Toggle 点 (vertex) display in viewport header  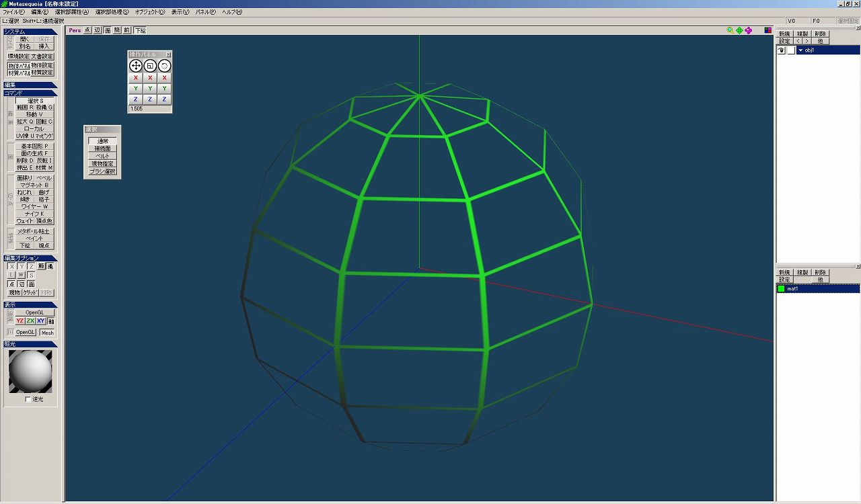[87, 30]
